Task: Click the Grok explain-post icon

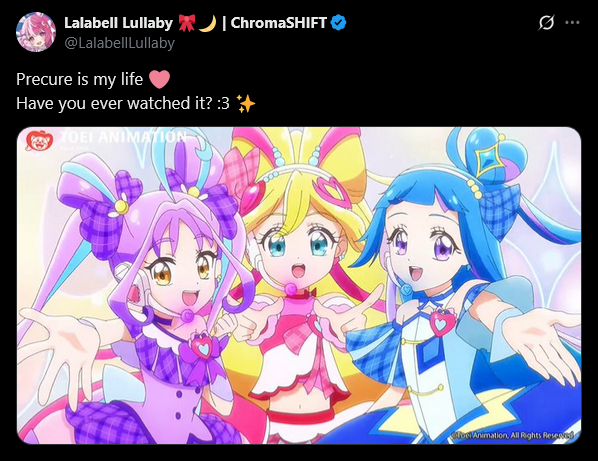Action: (546, 22)
